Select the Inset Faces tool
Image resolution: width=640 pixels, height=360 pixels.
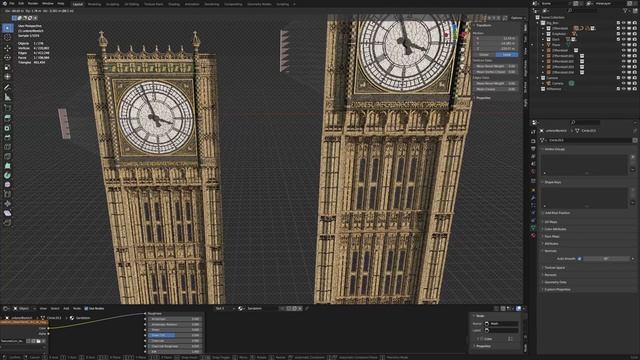7,128
